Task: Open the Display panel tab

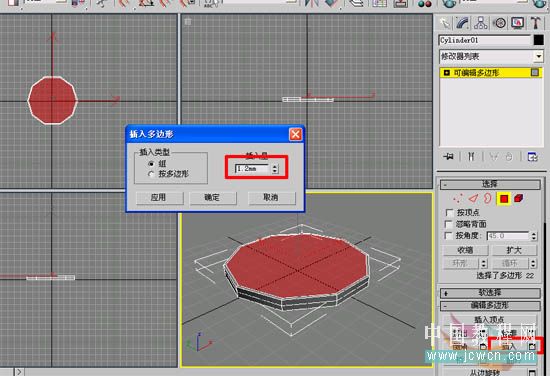Action: coord(517,23)
